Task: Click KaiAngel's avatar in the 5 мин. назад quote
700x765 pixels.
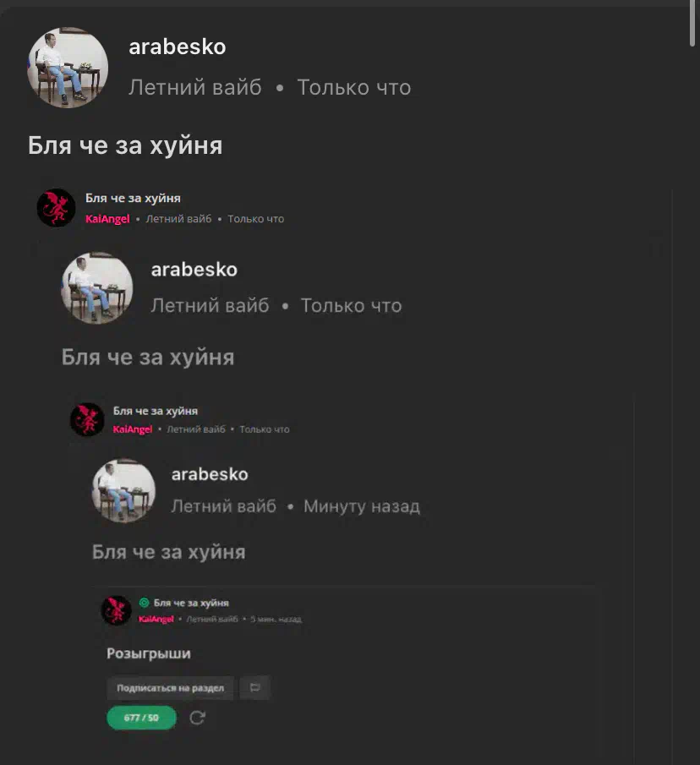Action: [116, 610]
